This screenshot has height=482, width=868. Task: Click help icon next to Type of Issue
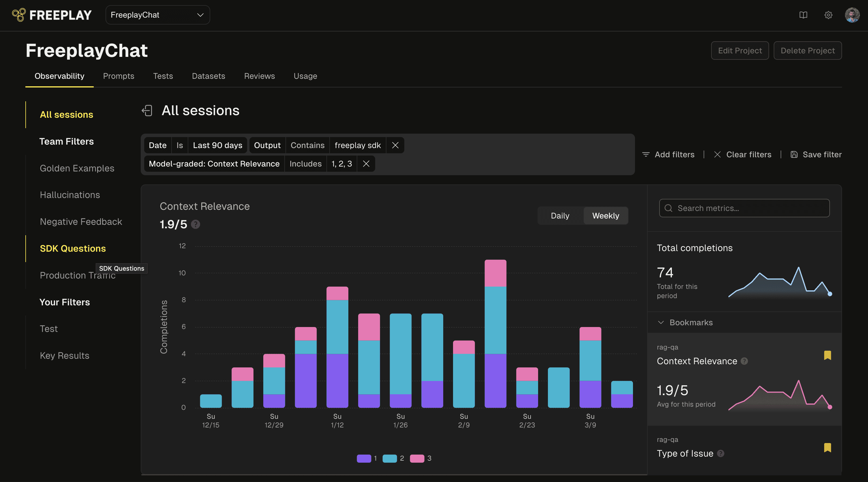pyautogui.click(x=720, y=454)
